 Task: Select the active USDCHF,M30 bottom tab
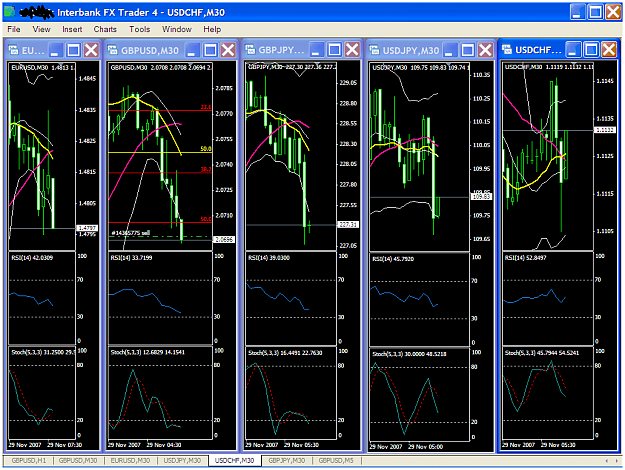pyautogui.click(x=234, y=460)
